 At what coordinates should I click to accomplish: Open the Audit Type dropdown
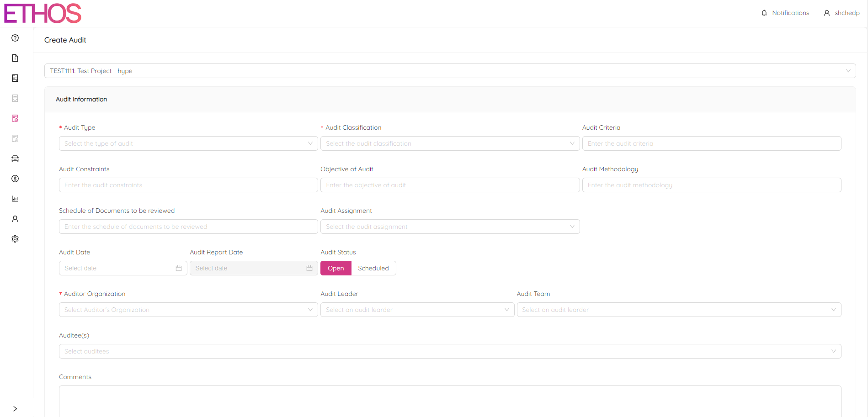[188, 143]
